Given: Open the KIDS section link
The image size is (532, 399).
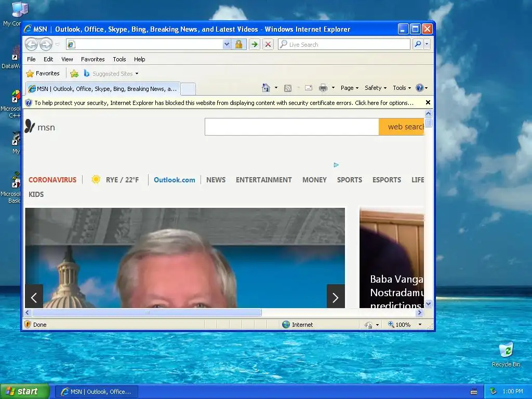Looking at the screenshot, I should coord(36,194).
